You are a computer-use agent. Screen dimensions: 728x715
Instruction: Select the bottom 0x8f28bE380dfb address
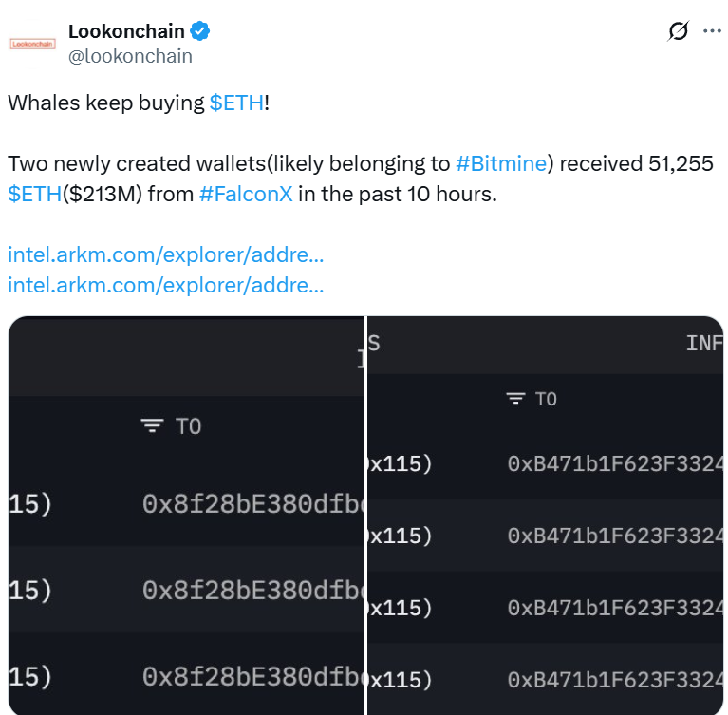click(x=252, y=676)
